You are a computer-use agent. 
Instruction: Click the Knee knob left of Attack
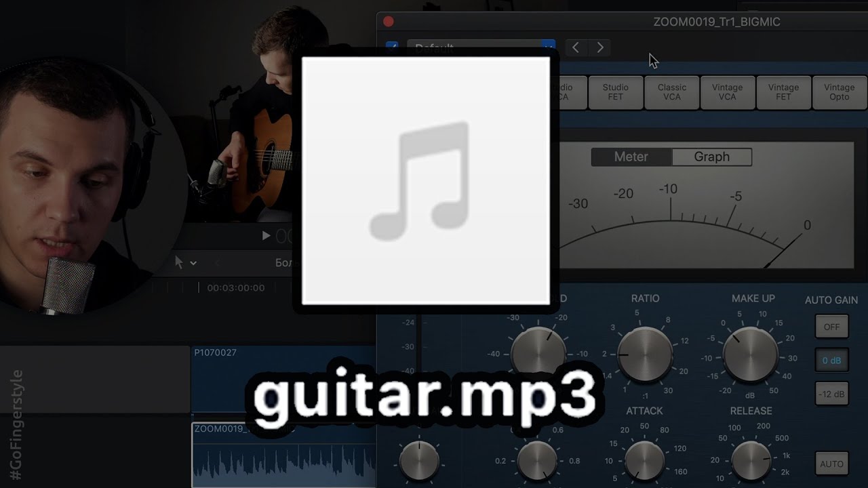click(x=537, y=461)
